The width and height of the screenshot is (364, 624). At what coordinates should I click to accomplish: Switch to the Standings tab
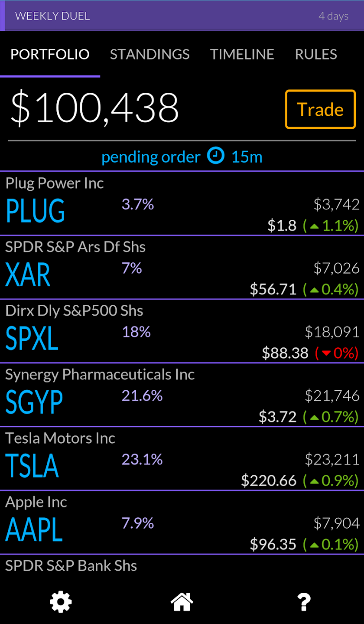150,54
